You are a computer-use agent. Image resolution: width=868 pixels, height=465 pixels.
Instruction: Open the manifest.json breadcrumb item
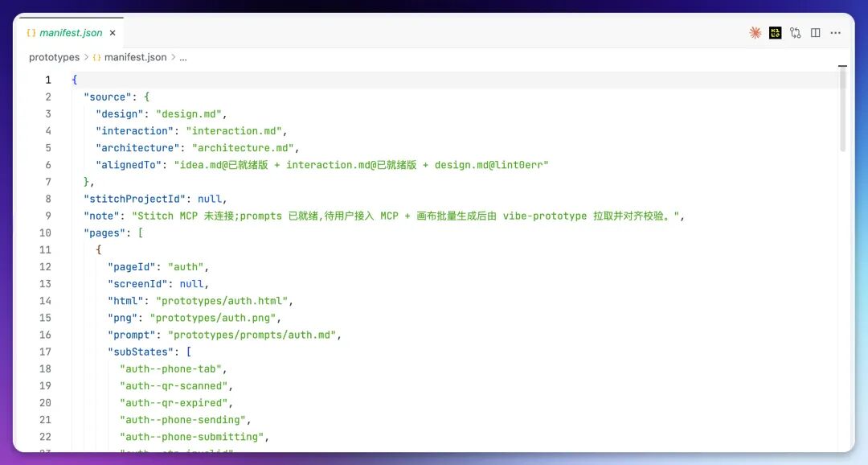coord(135,57)
